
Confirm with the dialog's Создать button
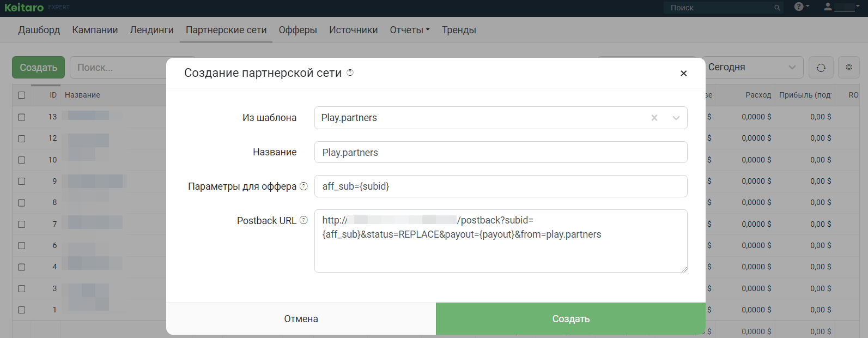coord(570,319)
